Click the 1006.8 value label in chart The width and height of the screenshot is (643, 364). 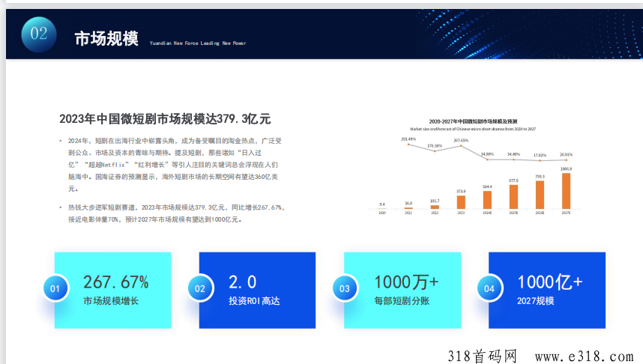[x=566, y=169]
